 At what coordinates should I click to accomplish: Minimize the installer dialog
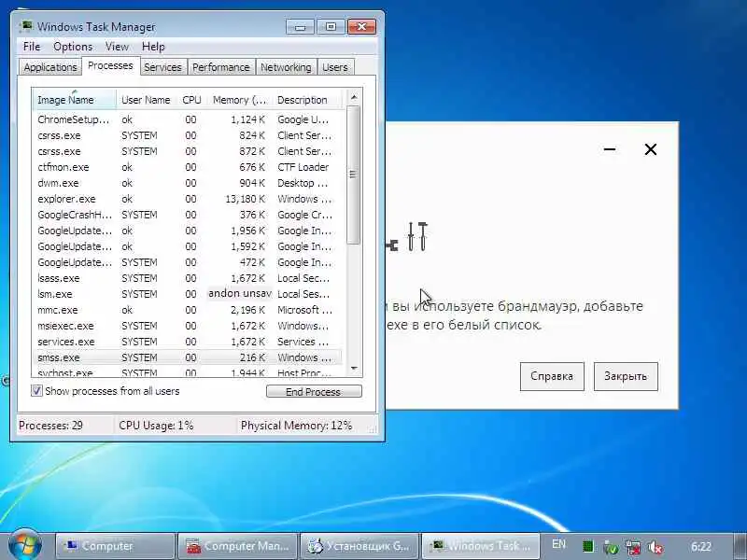610,149
